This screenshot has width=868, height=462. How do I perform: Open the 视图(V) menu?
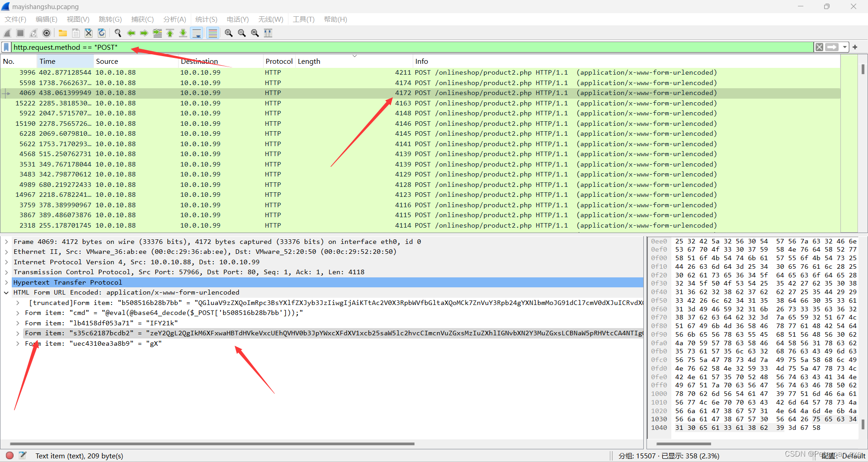(78, 19)
